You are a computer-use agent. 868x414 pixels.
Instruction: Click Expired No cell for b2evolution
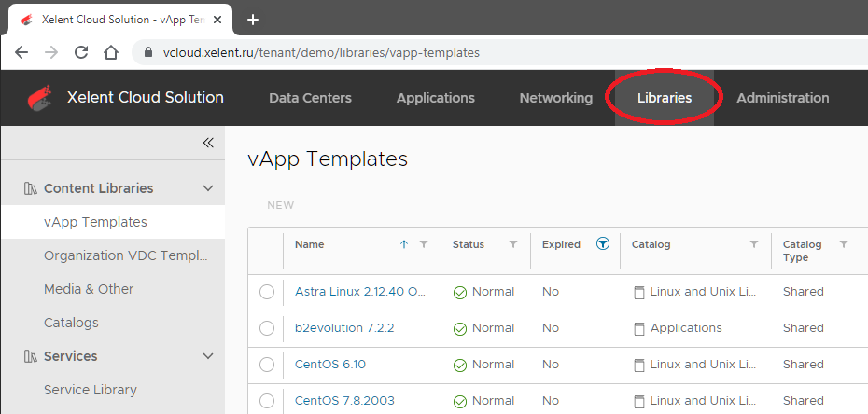[x=551, y=328]
